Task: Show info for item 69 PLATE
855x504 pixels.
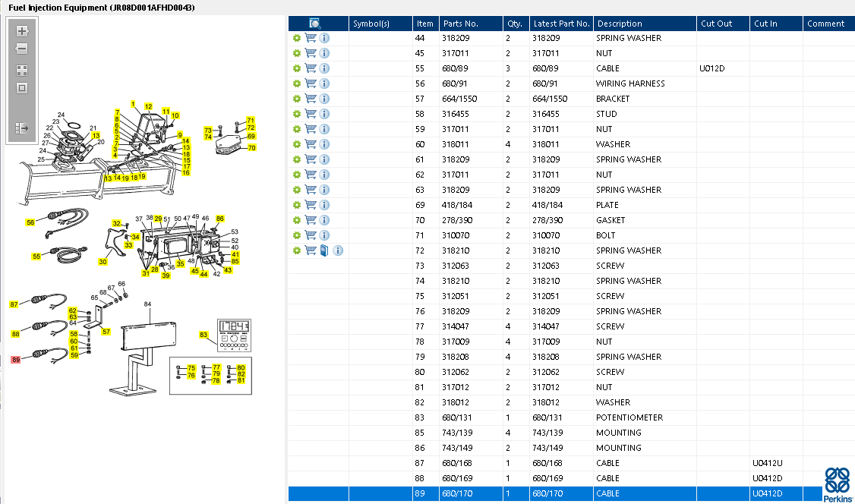Action: tap(324, 205)
